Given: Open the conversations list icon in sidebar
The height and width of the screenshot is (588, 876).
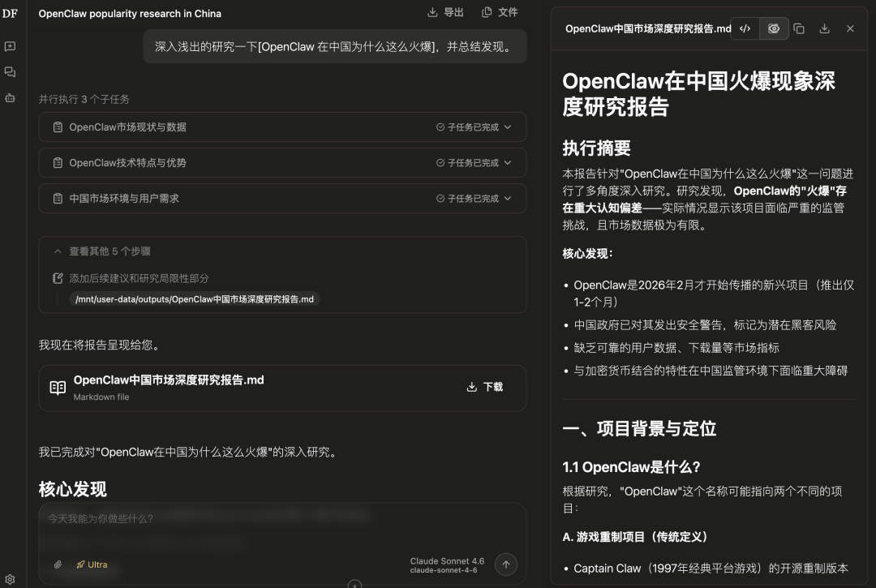Looking at the screenshot, I should click(x=10, y=72).
